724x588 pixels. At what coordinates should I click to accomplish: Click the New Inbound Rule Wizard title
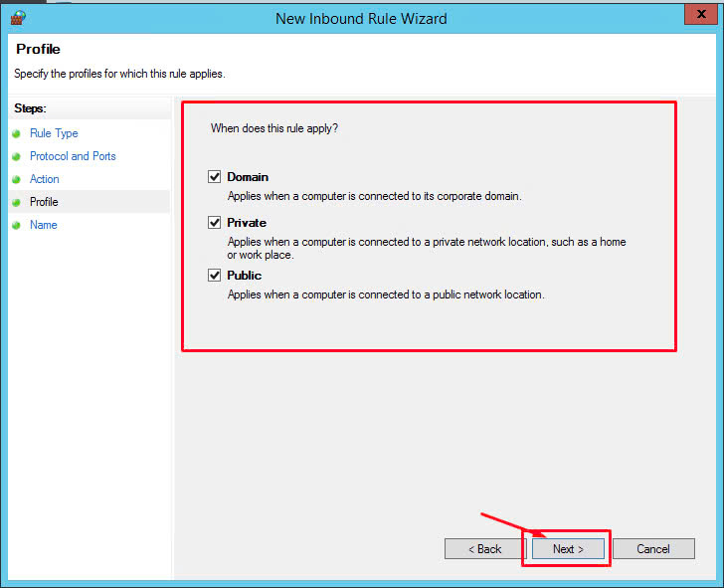click(361, 19)
